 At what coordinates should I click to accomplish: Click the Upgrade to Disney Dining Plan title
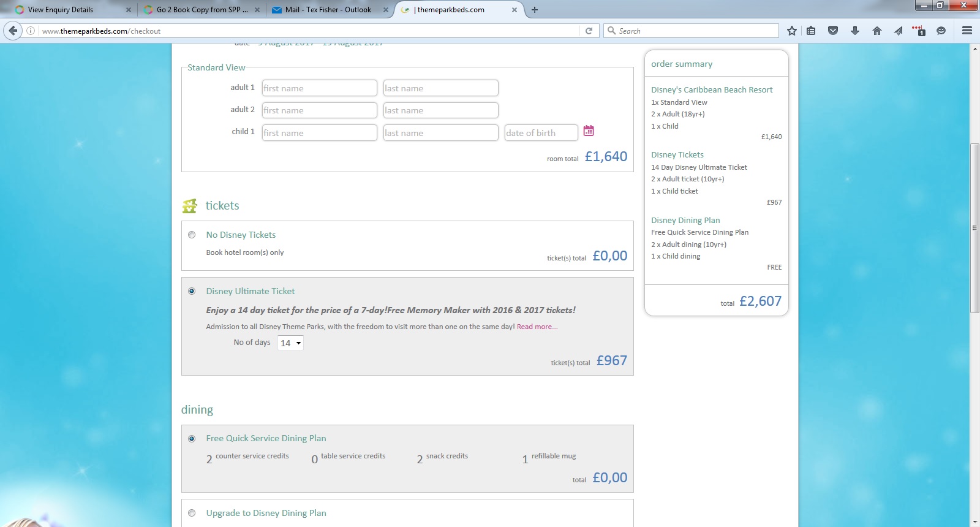click(x=266, y=513)
